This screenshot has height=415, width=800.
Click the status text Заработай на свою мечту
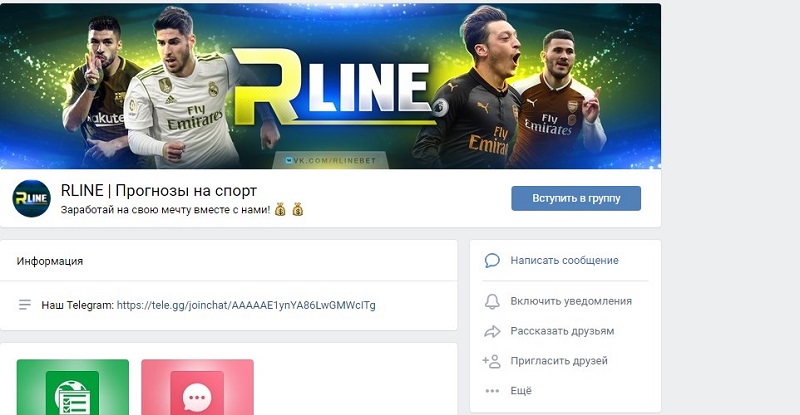click(165, 210)
